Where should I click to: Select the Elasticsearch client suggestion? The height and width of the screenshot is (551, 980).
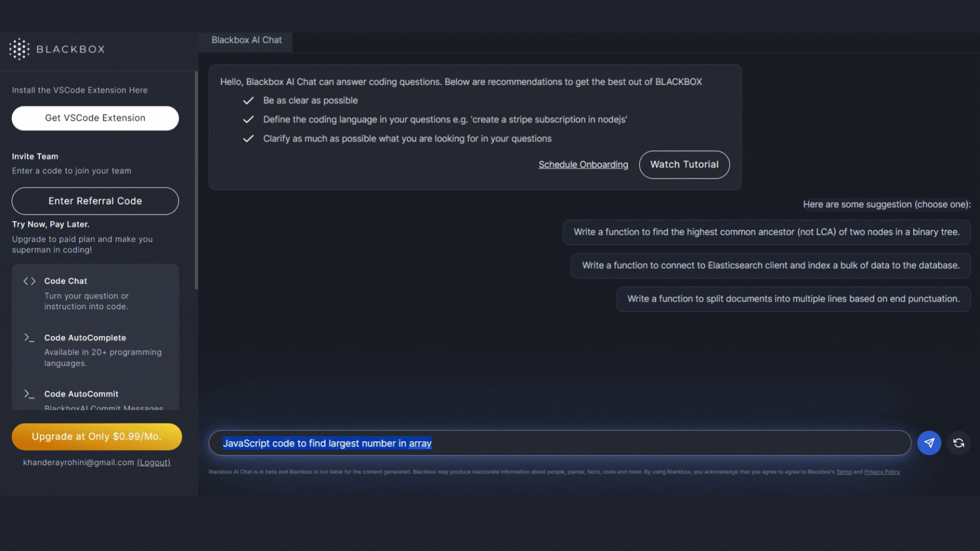tap(770, 266)
